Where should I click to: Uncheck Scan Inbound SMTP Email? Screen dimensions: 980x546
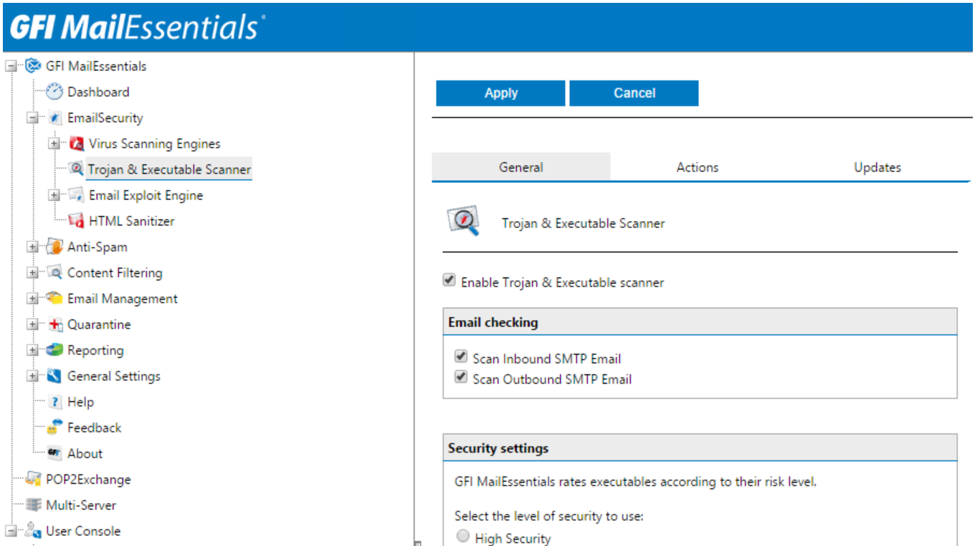pos(461,357)
